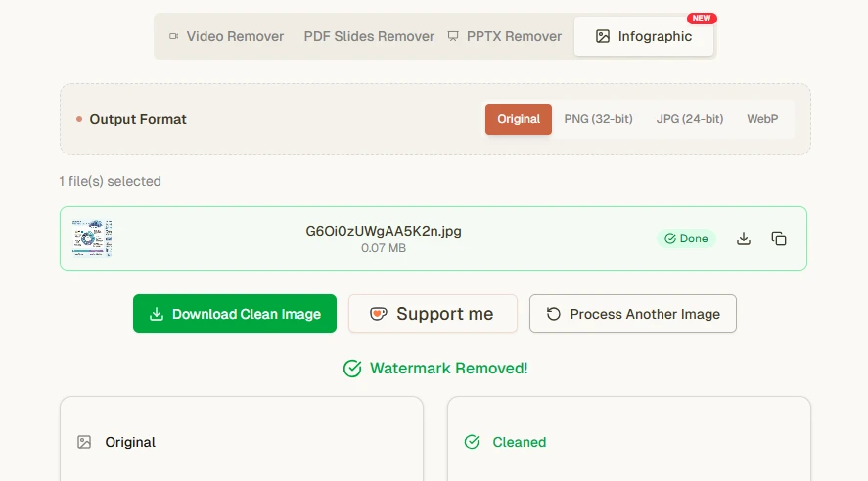Click Download Clean Image button

(235, 314)
